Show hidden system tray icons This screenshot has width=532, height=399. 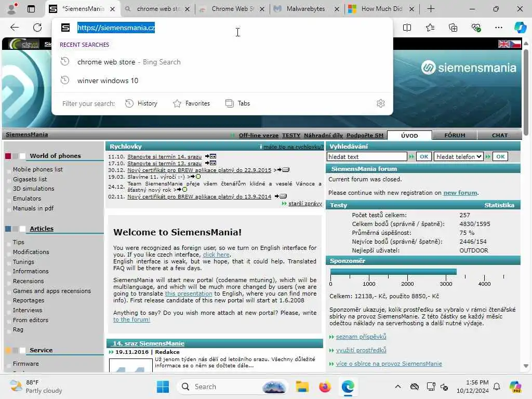tap(398, 387)
